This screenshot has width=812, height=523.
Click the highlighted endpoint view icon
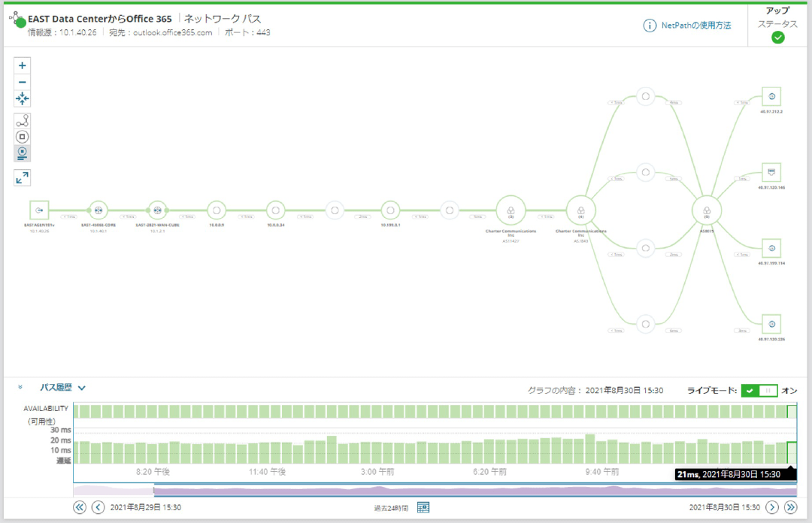pyautogui.click(x=22, y=153)
